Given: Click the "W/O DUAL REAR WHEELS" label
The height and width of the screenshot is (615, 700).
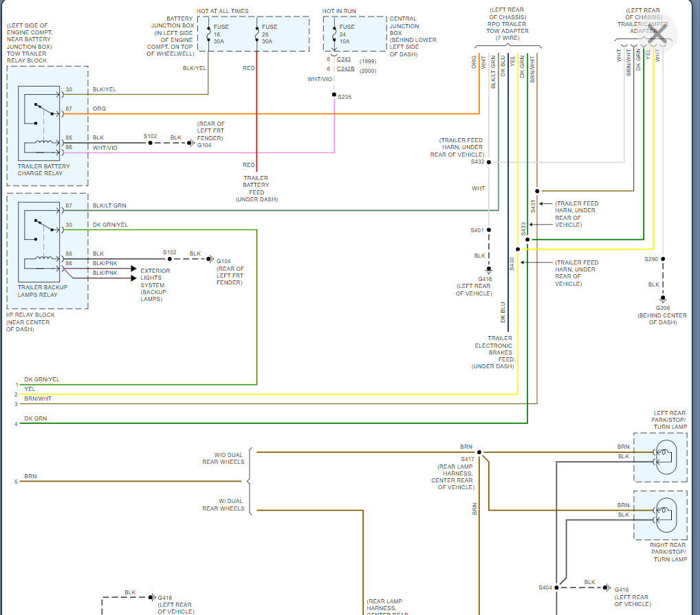Looking at the screenshot, I should click(223, 458).
